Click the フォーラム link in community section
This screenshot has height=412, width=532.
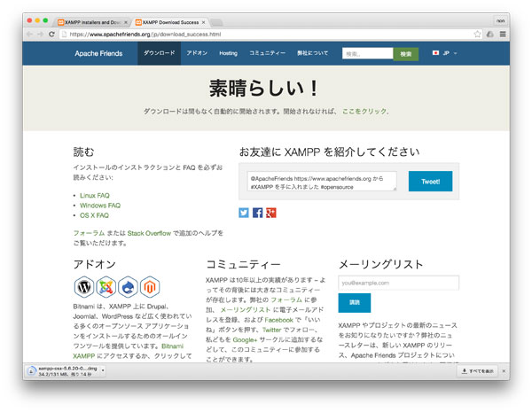click(x=286, y=299)
